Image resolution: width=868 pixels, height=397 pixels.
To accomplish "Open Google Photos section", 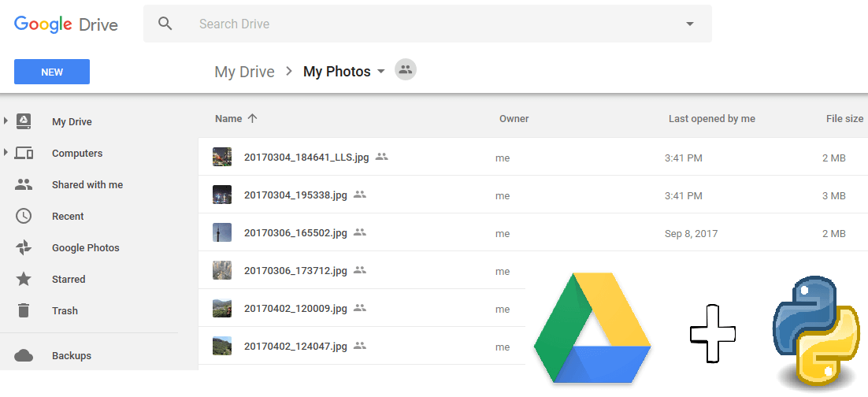I will 86,248.
